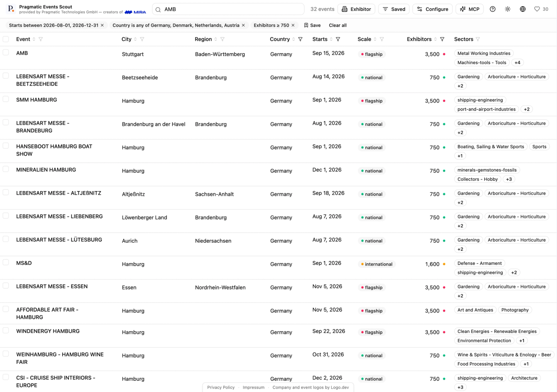Click the Sachsen-Anhalt region cell
The image size is (557, 392).
(x=214, y=194)
